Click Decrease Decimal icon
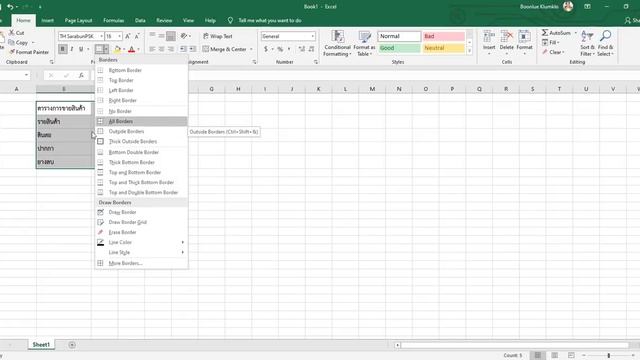This screenshot has width=640, height=360. [311, 49]
